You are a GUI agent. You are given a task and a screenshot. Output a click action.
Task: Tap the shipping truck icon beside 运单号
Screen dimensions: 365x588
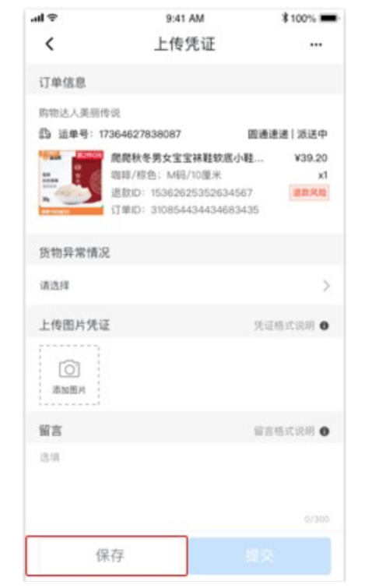coord(45,133)
